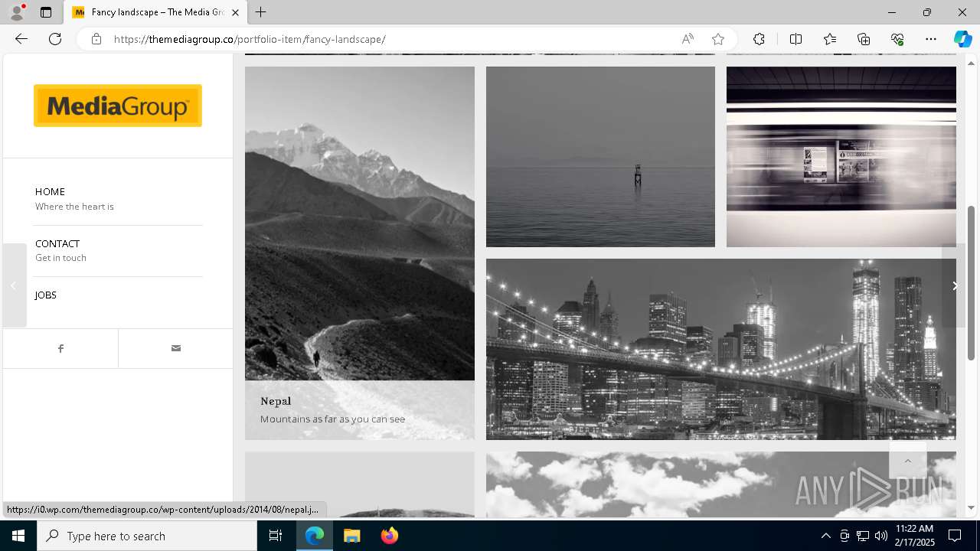Screen dimensions: 980x551
Task: Click the page vertical scrollbar thumb
Action: tap(972, 283)
